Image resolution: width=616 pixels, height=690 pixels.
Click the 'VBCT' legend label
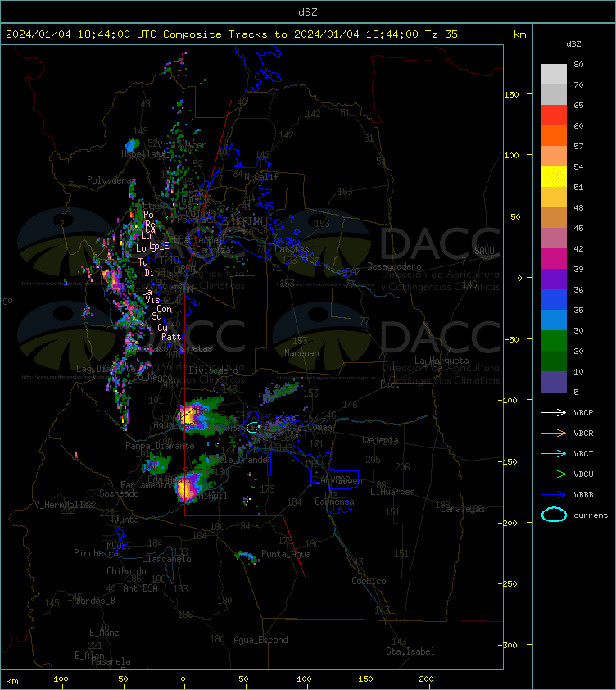[583, 453]
